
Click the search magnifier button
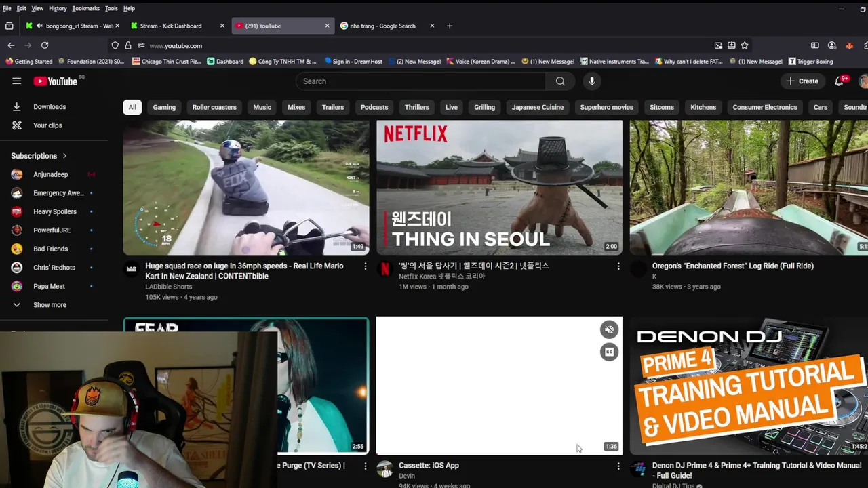tap(560, 81)
